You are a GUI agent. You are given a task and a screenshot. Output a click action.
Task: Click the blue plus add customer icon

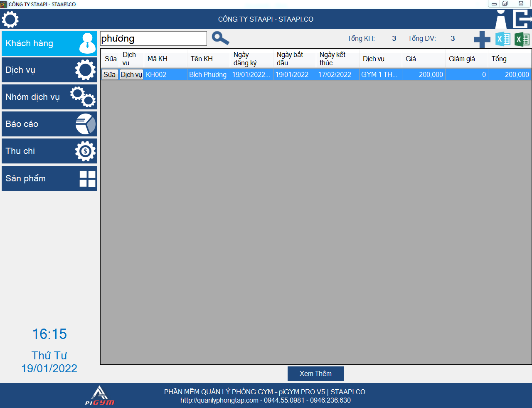(x=482, y=40)
